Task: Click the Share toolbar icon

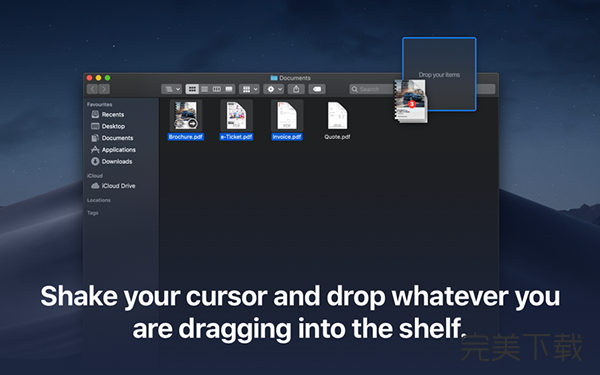Action: coord(296,89)
